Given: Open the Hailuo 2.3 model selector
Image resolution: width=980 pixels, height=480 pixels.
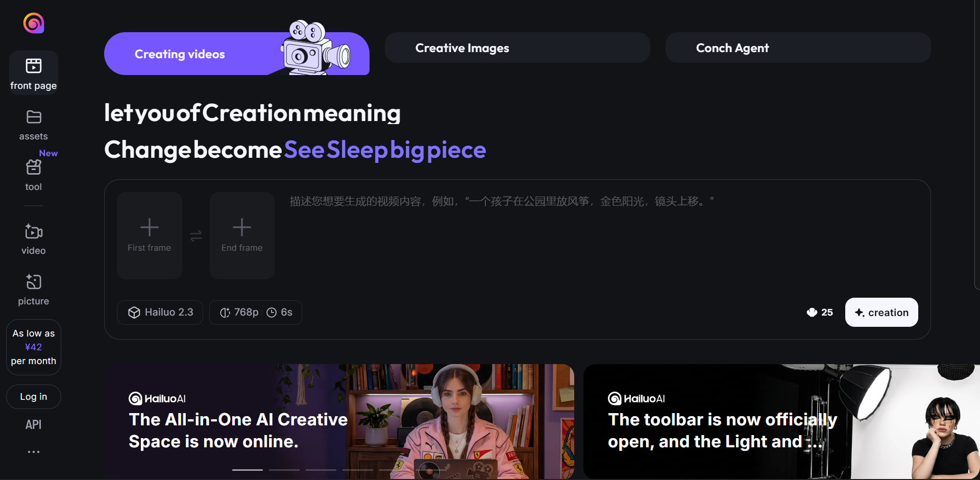Looking at the screenshot, I should 160,313.
